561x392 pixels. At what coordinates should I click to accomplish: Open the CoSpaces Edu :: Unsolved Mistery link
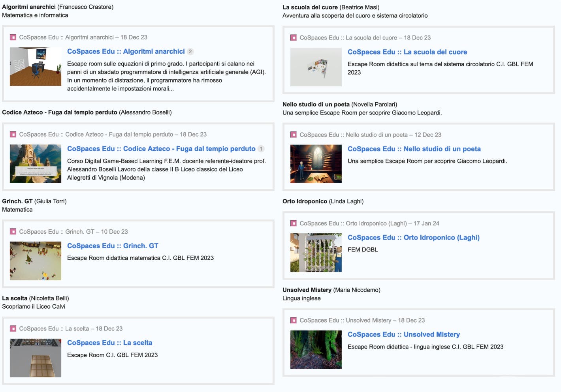pos(404,335)
